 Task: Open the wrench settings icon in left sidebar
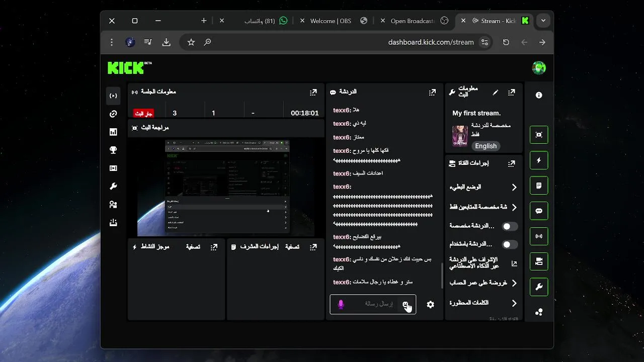click(x=113, y=186)
